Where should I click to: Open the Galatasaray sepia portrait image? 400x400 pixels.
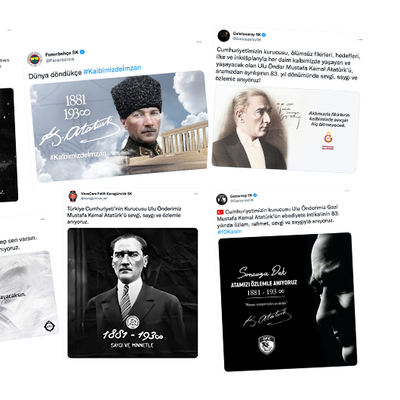tap(286, 129)
